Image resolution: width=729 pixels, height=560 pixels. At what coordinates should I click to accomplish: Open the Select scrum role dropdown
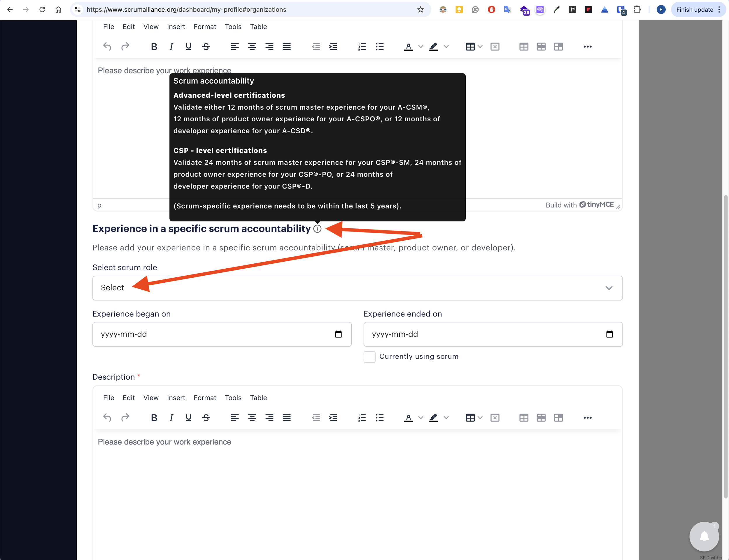click(x=357, y=288)
